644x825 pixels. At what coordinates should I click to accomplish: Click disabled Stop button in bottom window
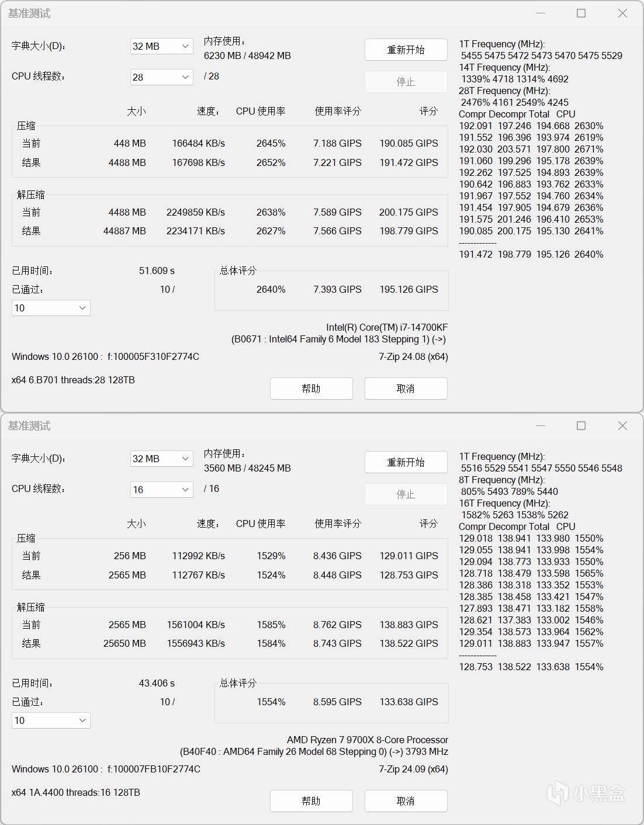point(406,494)
